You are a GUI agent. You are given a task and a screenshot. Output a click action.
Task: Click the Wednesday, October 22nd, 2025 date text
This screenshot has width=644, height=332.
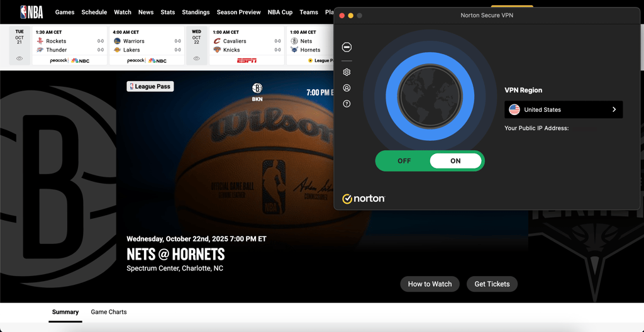196,239
